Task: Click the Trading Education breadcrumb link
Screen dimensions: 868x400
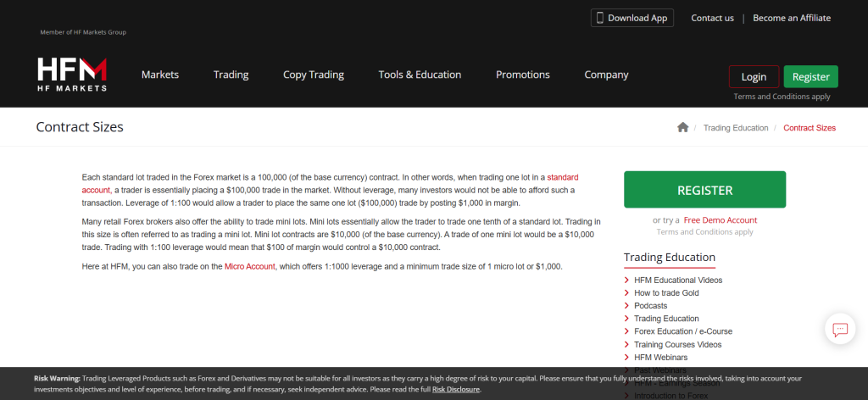Action: pyautogui.click(x=736, y=128)
